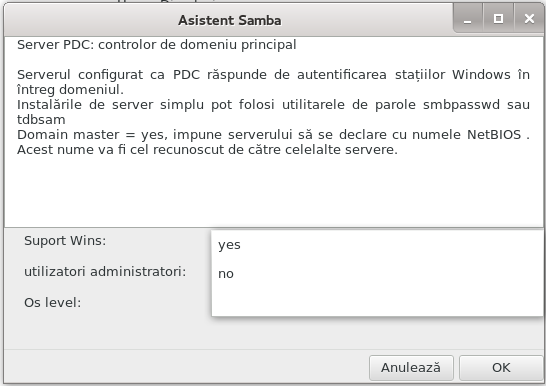Click the "Os level:" label
The height and width of the screenshot is (386, 546).
[53, 302]
